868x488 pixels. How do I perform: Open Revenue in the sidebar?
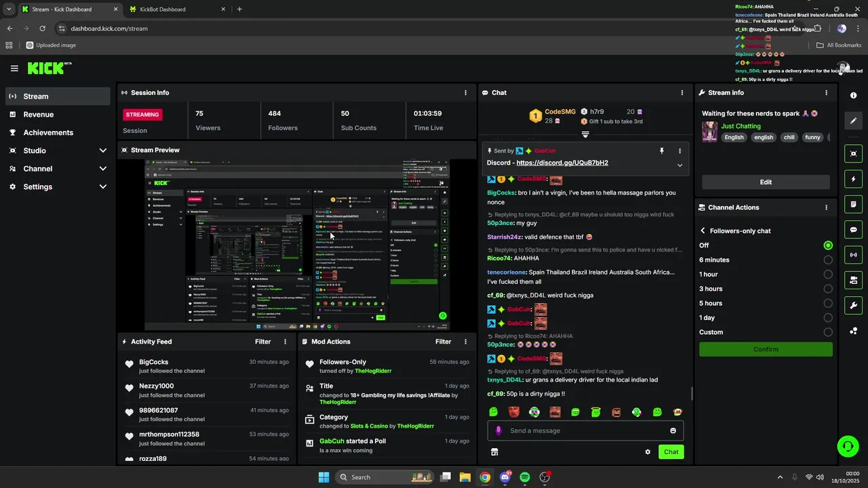(x=58, y=115)
